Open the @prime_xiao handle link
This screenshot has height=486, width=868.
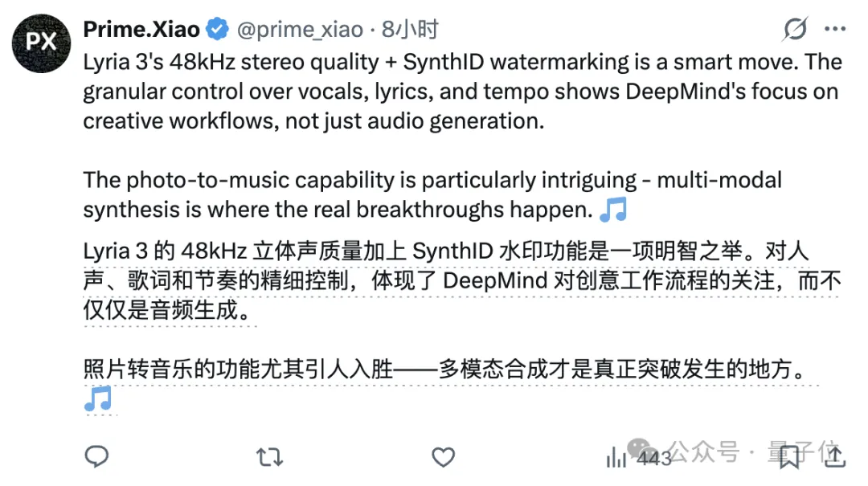point(299,31)
